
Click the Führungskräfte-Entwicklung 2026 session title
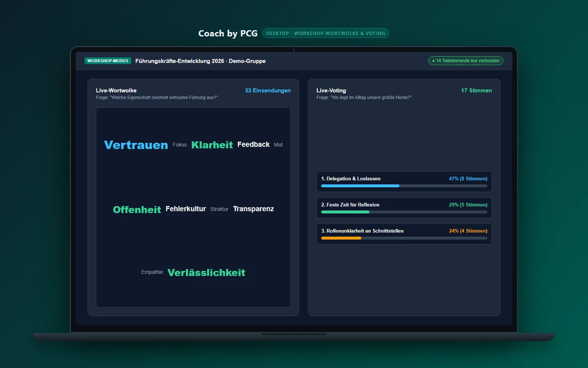[200, 61]
